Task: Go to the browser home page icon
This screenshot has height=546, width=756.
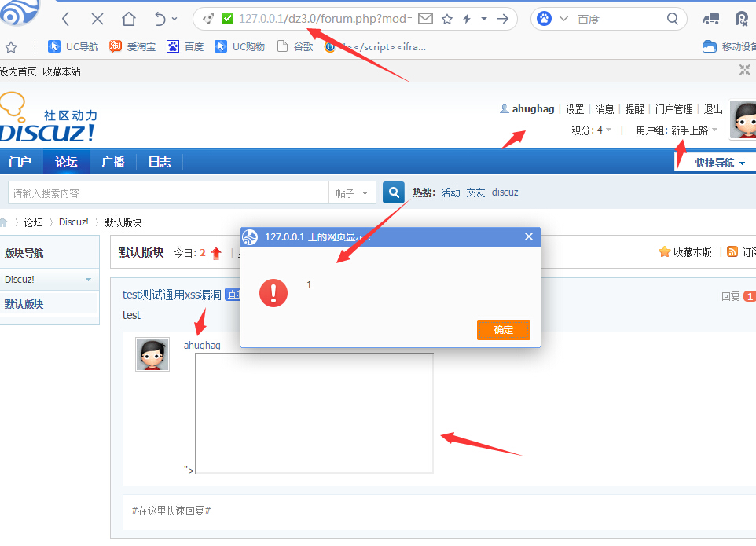Action: (x=129, y=20)
